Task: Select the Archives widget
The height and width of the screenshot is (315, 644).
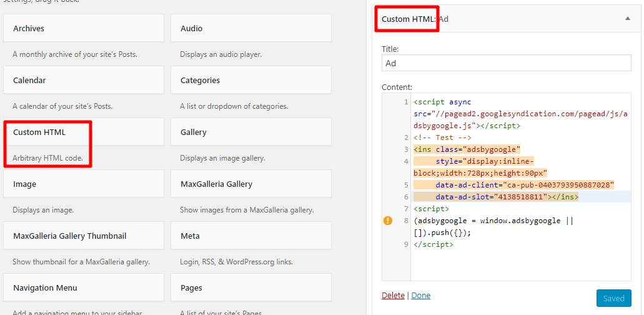Action: click(x=83, y=28)
